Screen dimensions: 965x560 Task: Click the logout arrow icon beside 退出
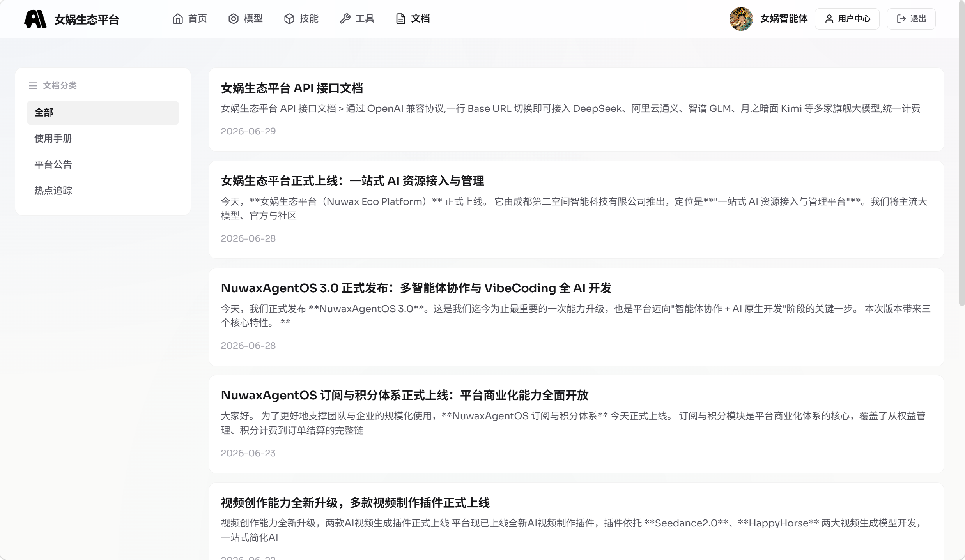(901, 19)
